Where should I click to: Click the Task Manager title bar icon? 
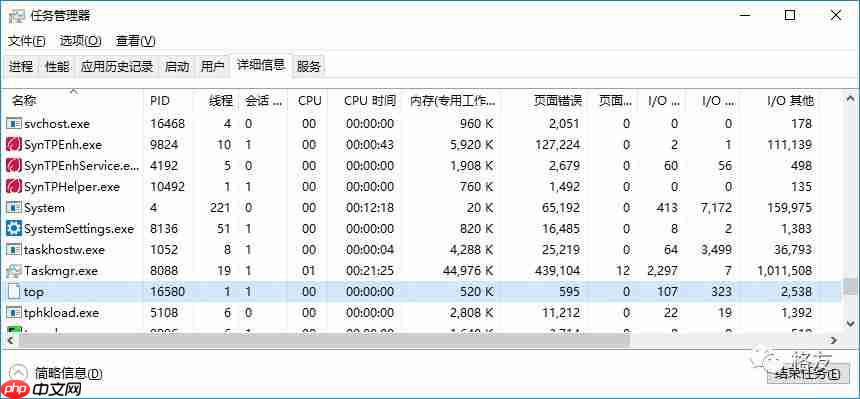pos(16,15)
